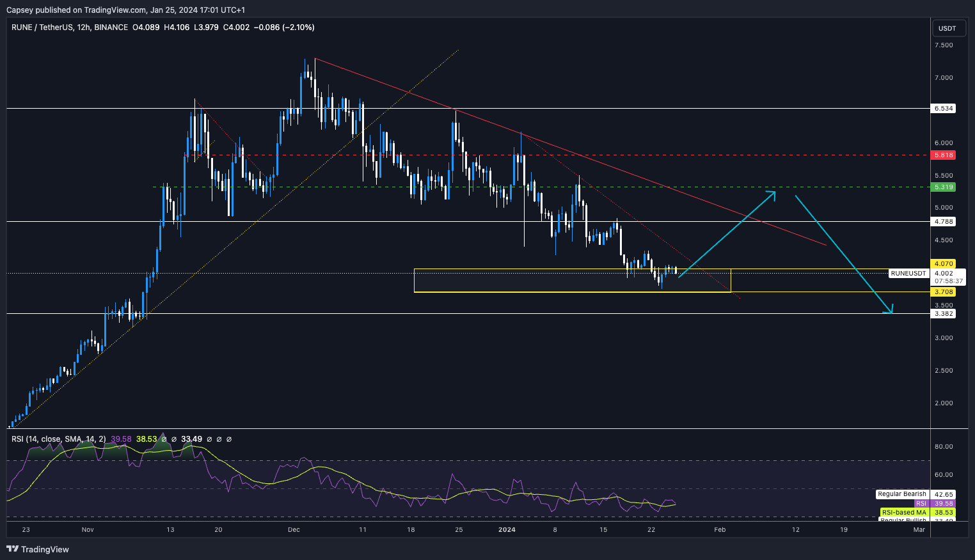Select the green 5.319 price label
The image size is (975, 560).
[x=944, y=187]
